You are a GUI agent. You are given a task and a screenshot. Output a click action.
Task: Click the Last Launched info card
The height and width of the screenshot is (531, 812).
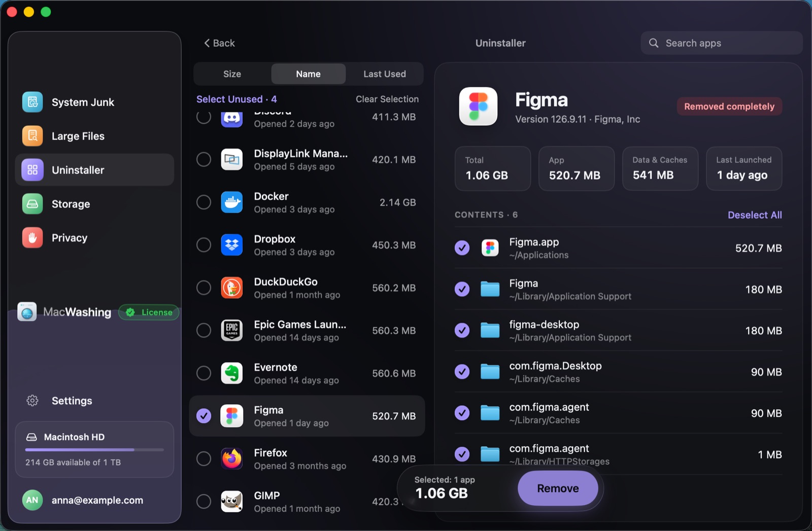(744, 169)
